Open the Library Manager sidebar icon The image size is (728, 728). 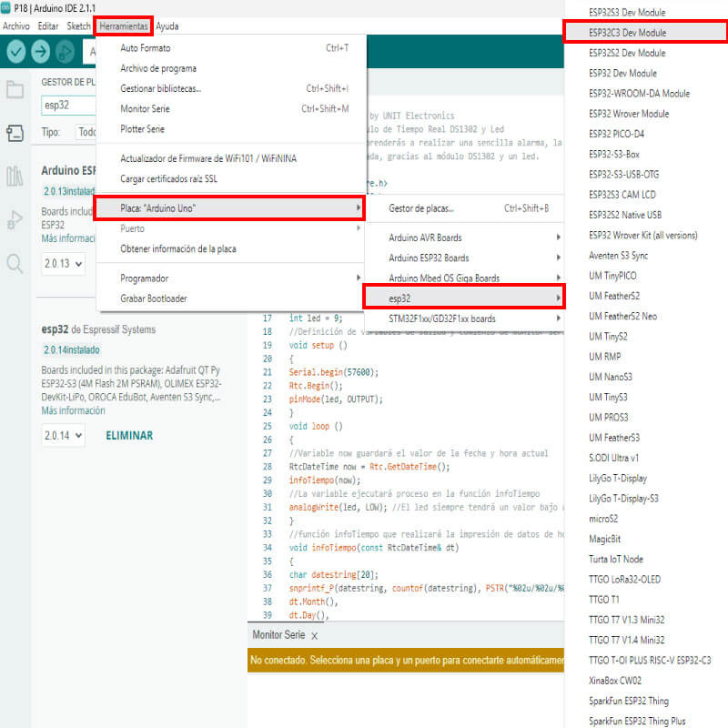click(15, 177)
